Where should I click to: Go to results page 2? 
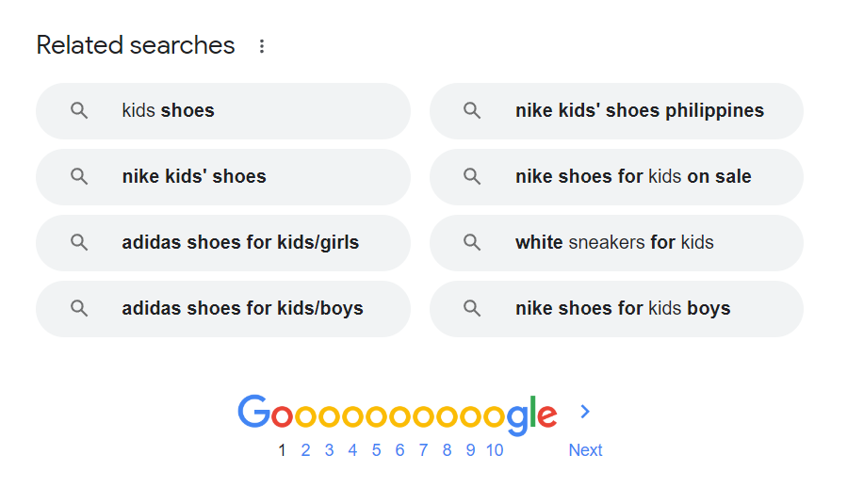305,450
